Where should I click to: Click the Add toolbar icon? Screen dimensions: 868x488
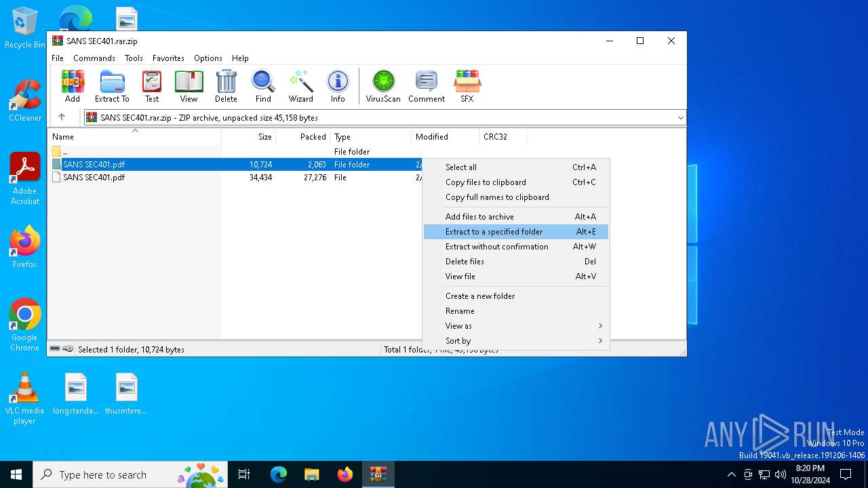pos(73,86)
